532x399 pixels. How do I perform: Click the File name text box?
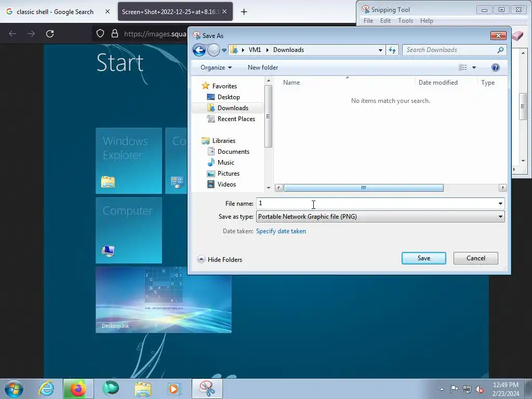point(376,203)
